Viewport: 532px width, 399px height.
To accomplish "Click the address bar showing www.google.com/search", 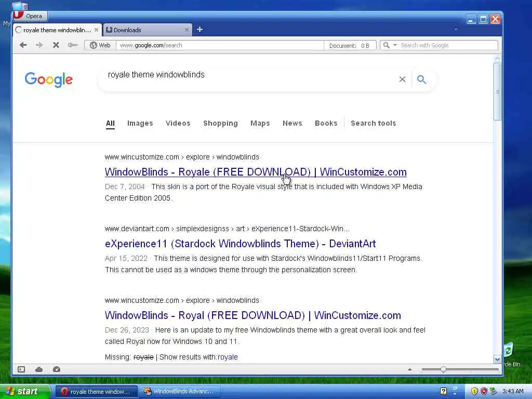I will (x=220, y=45).
